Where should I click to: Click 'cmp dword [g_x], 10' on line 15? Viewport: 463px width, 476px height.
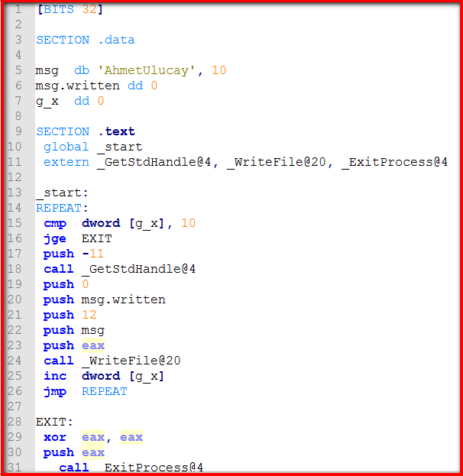[120, 223]
